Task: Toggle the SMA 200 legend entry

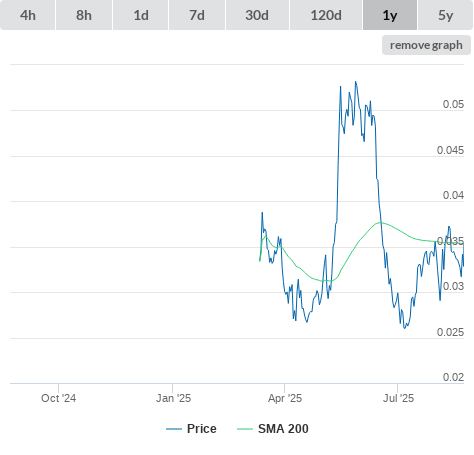Action: click(x=273, y=429)
